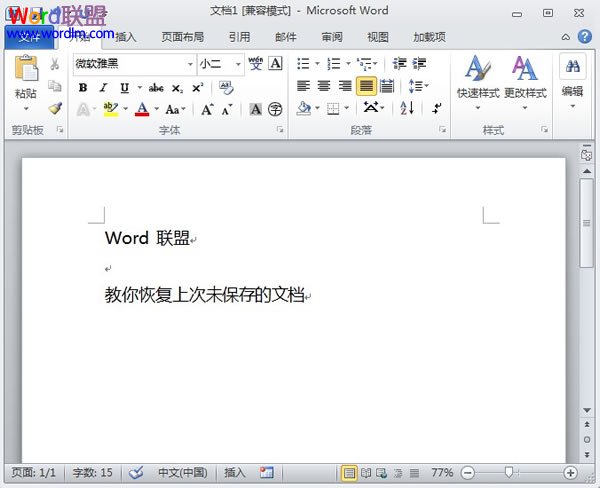Toggle justify alignment
This screenshot has height=488, width=600.
pos(366,86)
